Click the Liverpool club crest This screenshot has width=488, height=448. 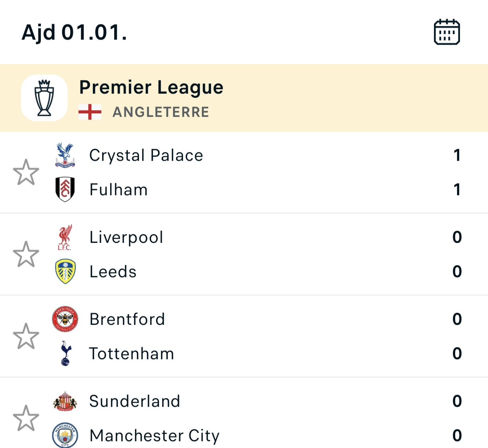coord(65,237)
